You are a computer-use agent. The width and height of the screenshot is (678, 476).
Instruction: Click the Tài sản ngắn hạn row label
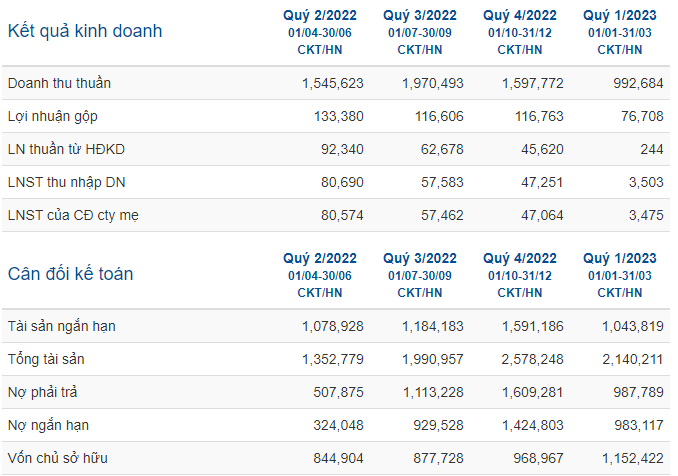pyautogui.click(x=61, y=326)
